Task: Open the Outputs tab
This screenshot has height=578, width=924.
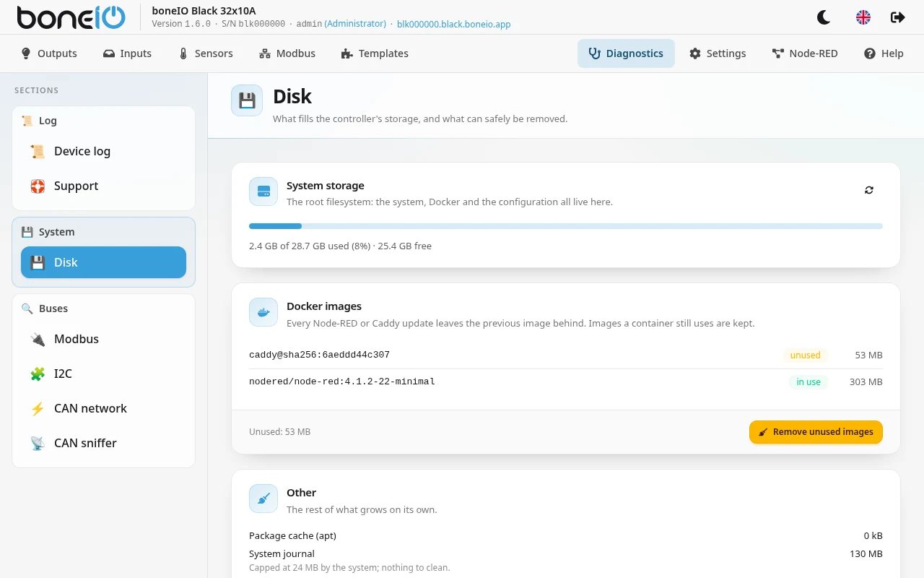Action: [49, 53]
